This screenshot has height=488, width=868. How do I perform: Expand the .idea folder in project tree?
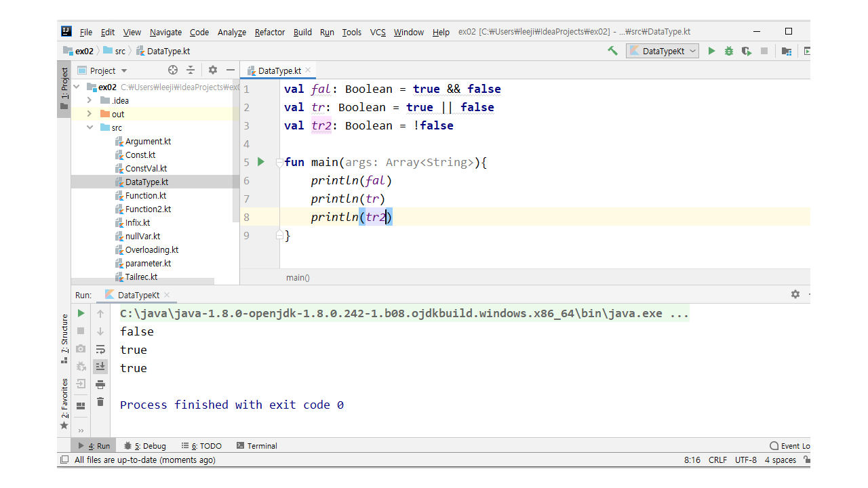pos(89,100)
